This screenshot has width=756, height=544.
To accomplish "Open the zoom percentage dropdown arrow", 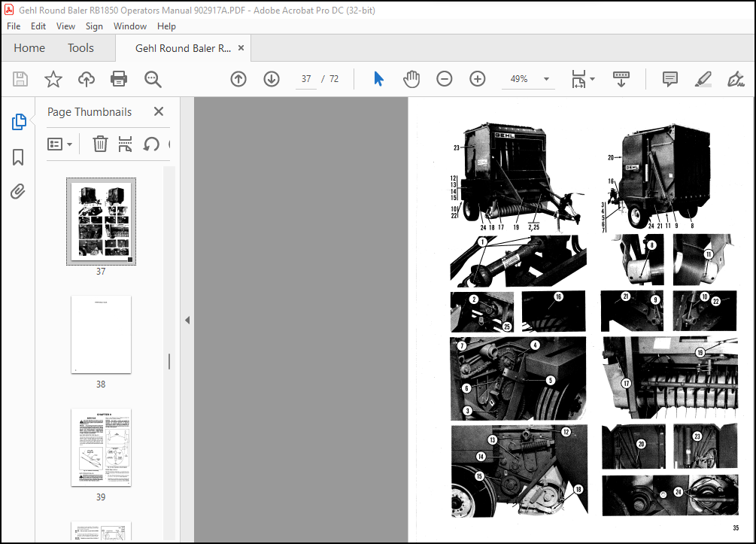I will click(x=546, y=79).
